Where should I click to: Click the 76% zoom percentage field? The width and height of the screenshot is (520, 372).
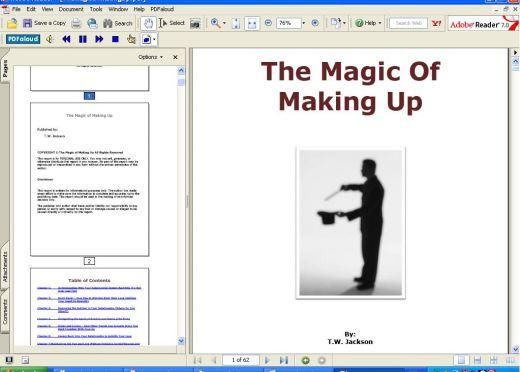288,23
